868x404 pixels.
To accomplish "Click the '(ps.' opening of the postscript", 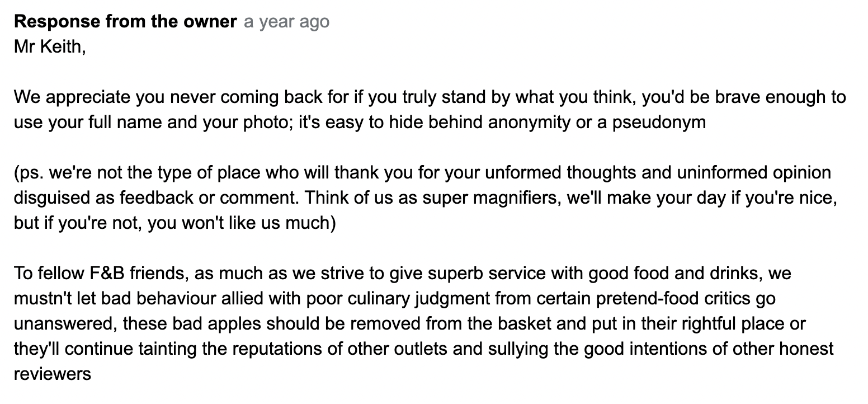I will coord(29,172).
